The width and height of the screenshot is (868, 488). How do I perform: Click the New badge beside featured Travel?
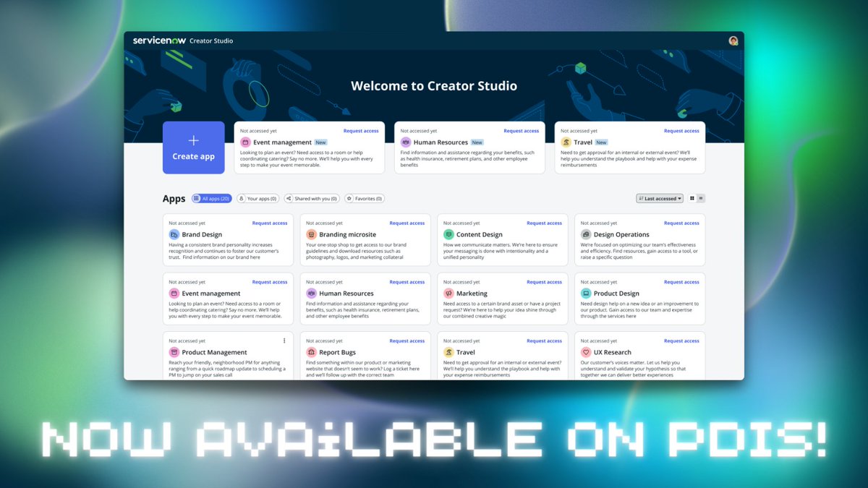coord(601,142)
